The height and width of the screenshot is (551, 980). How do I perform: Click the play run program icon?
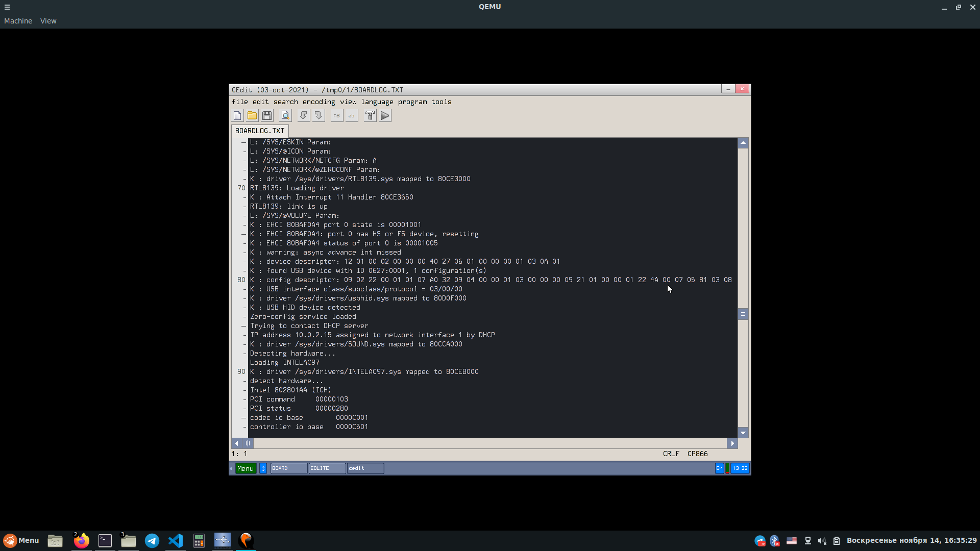(x=385, y=116)
